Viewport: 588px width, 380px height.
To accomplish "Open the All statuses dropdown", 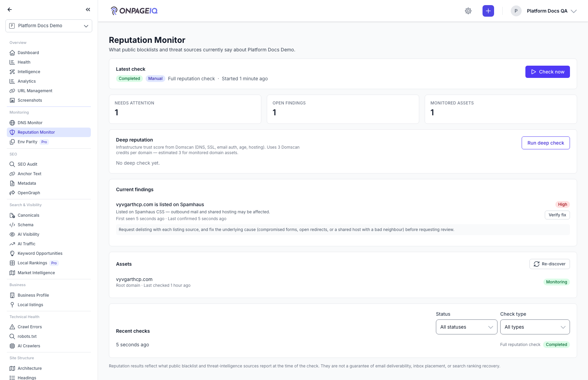I will pos(467,327).
